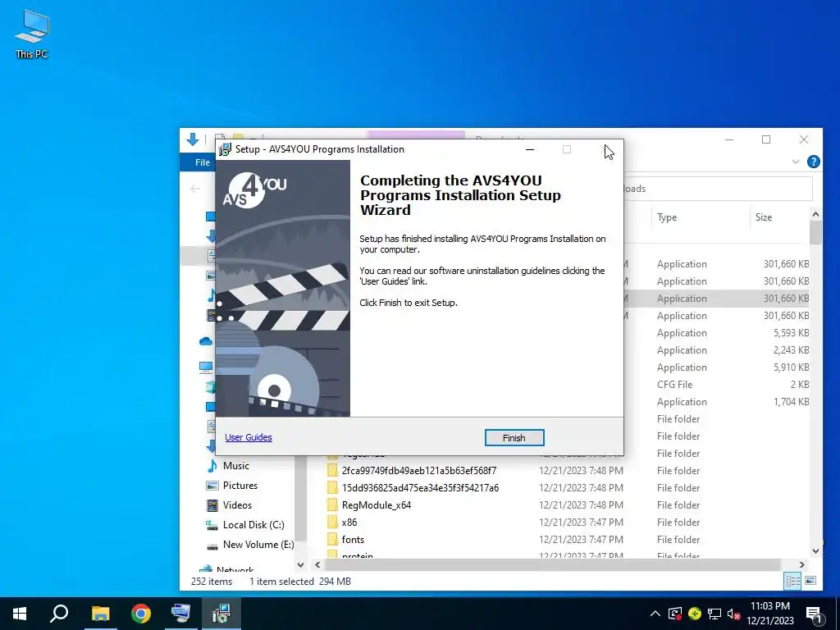Click the 5,593 KB size cell

[791, 333]
